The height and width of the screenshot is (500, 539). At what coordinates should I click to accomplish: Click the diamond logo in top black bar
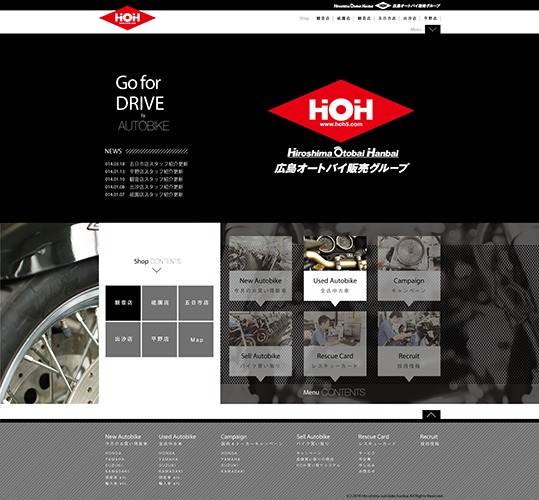pyautogui.click(x=383, y=5)
